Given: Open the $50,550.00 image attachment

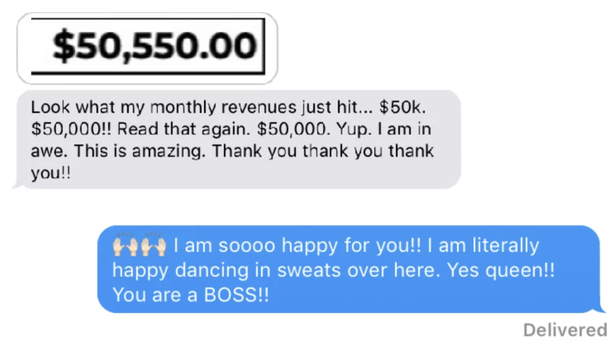Looking at the screenshot, I should pyautogui.click(x=147, y=48).
